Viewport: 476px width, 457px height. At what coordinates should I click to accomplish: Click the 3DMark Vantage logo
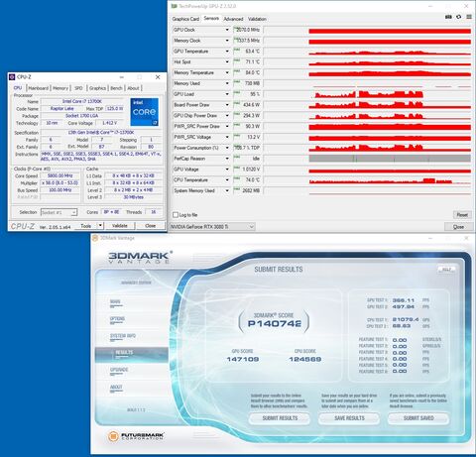point(140,258)
